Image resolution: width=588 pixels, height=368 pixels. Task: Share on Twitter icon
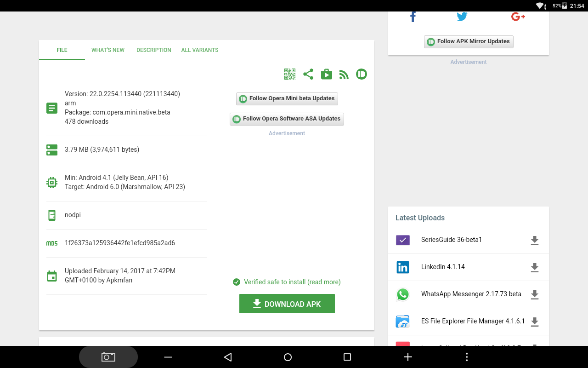pyautogui.click(x=462, y=17)
